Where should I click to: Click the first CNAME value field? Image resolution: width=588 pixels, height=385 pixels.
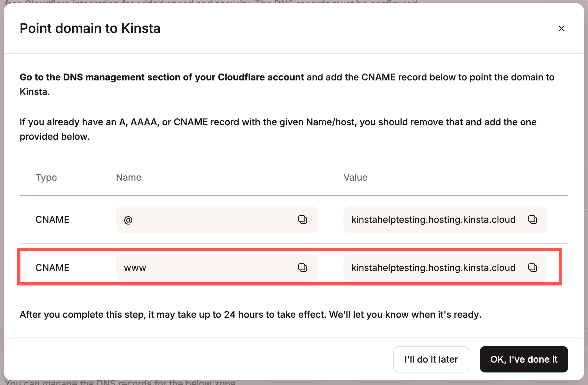(x=428, y=220)
